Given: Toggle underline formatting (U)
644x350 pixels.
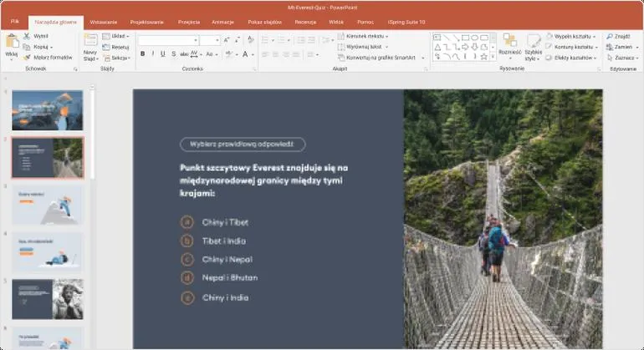Looking at the screenshot, I should (163, 53).
